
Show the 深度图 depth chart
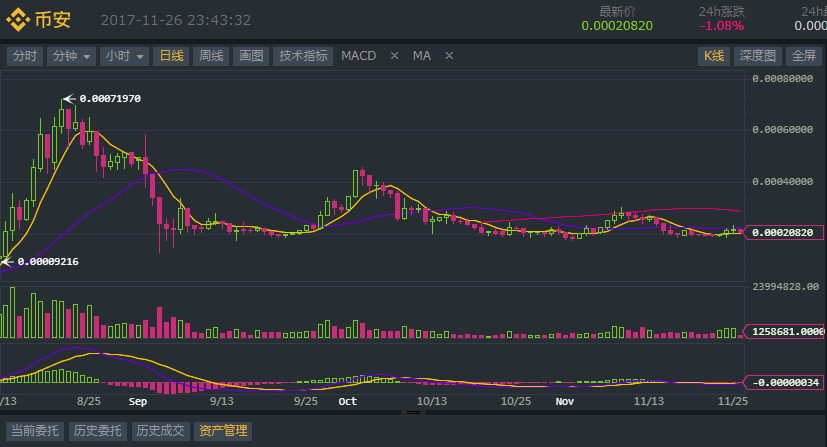[757, 56]
